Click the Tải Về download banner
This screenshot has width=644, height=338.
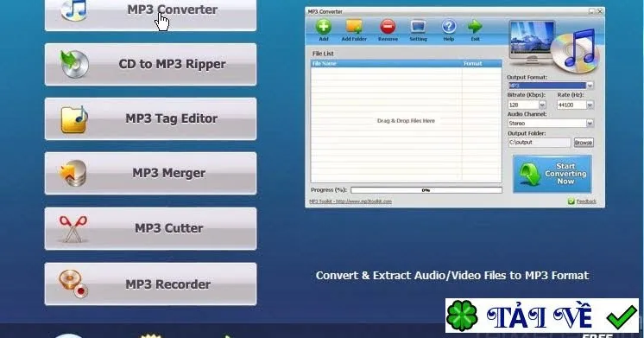[x=542, y=316]
